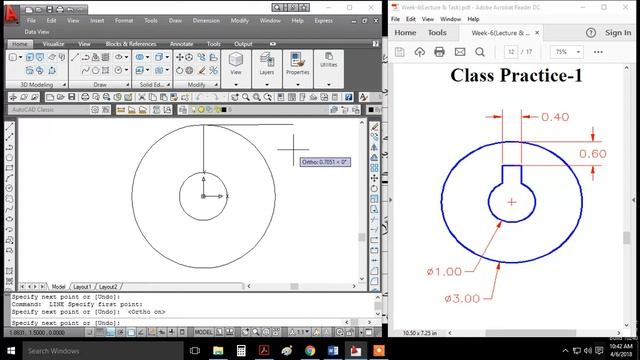
Task: Open the Format menu in AutoCAD
Action: pos(124,20)
